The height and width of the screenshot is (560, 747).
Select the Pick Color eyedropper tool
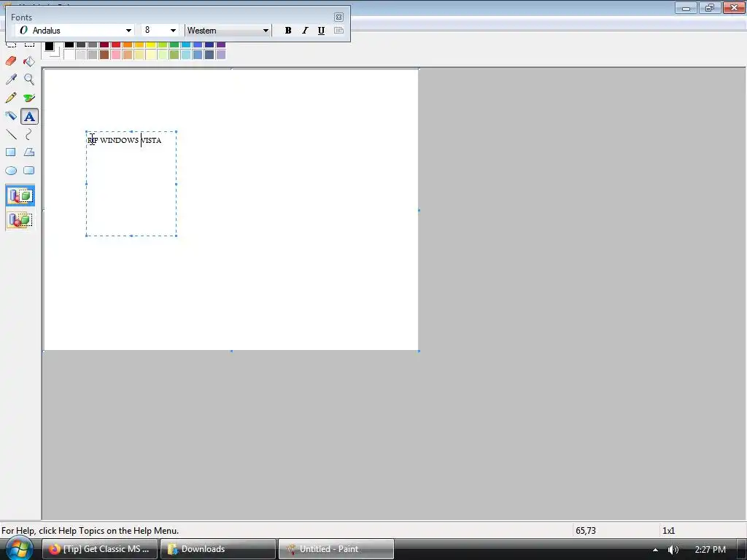(11, 79)
